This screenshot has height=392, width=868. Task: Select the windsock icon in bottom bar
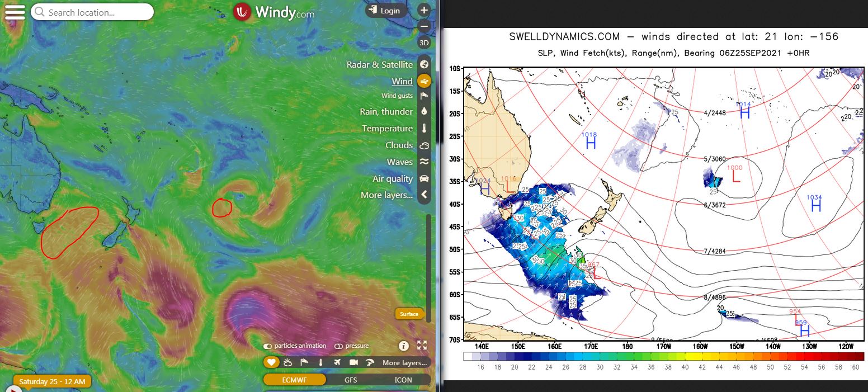[305, 362]
